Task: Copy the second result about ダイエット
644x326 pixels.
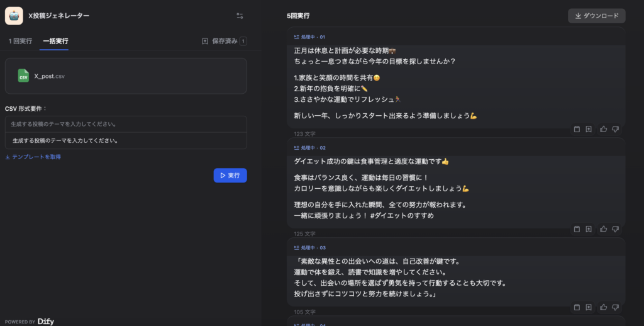Action: pyautogui.click(x=576, y=228)
